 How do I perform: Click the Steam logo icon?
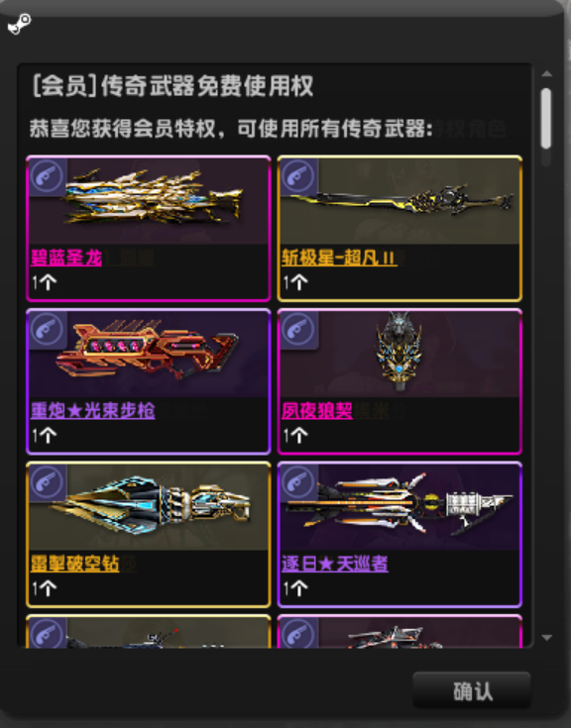[20, 24]
